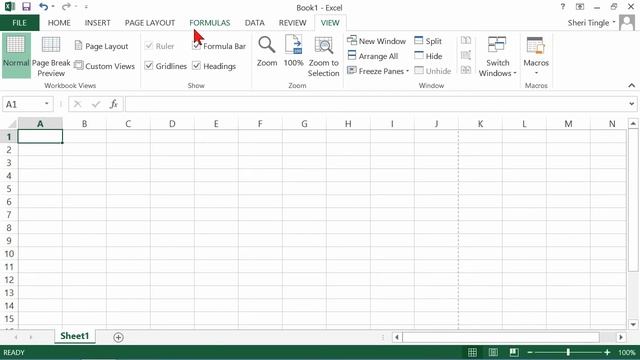The width and height of the screenshot is (640, 360).
Task: Click Reset Window Position icon
Action: tap(466, 70)
